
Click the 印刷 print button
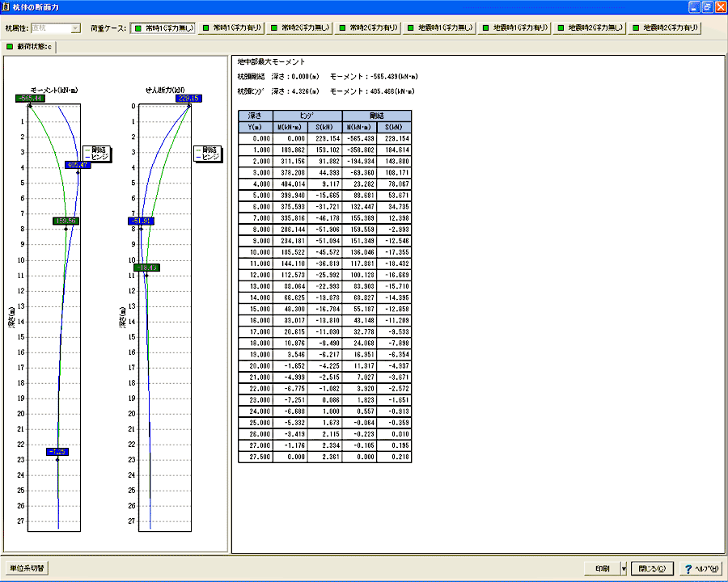tap(602, 568)
